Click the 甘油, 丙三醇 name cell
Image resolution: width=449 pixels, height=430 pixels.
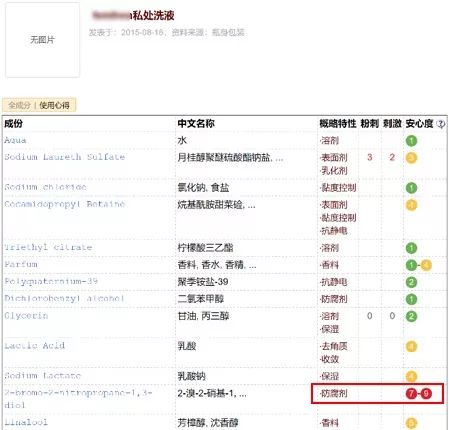tap(203, 316)
